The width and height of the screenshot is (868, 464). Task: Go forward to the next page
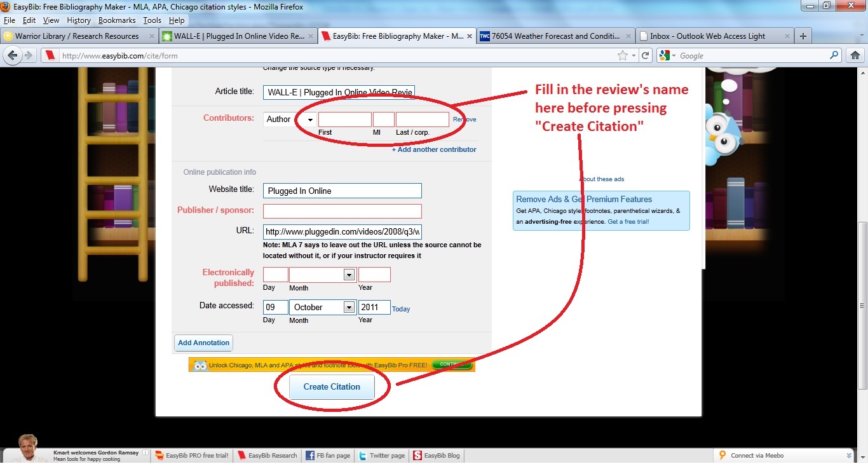click(29, 55)
